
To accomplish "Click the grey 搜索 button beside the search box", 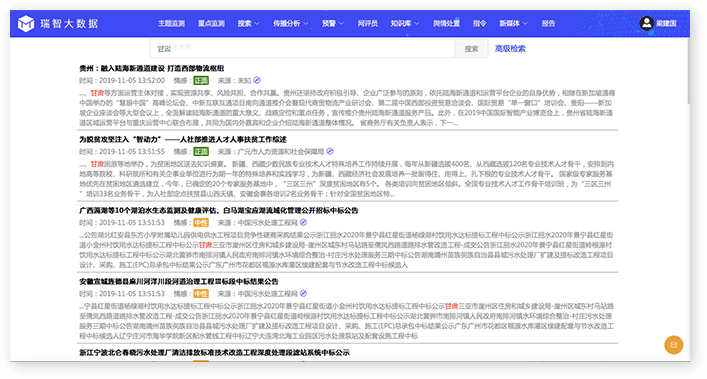I will click(471, 49).
